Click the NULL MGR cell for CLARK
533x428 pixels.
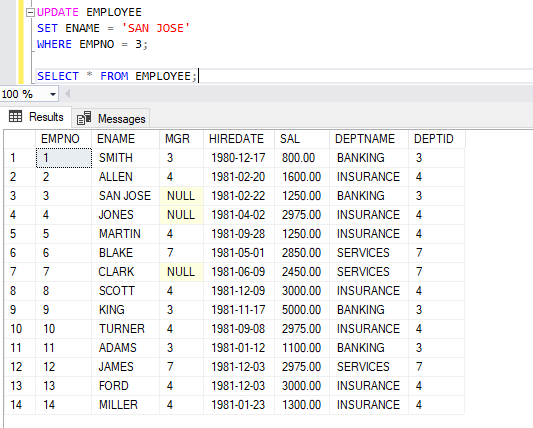(182, 272)
